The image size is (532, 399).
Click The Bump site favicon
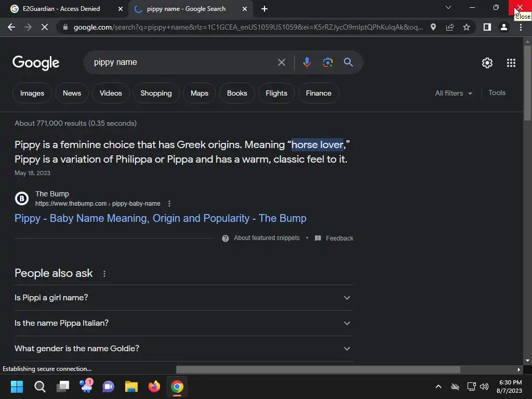(22, 198)
